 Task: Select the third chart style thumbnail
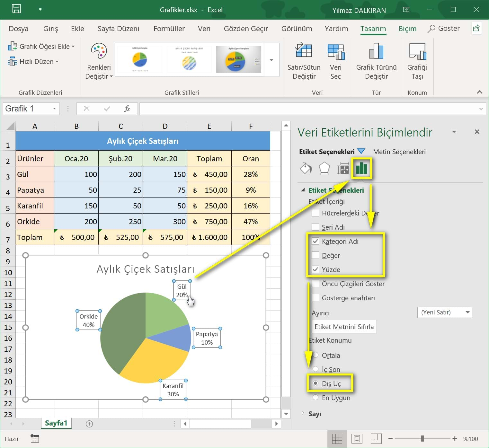[x=239, y=59]
